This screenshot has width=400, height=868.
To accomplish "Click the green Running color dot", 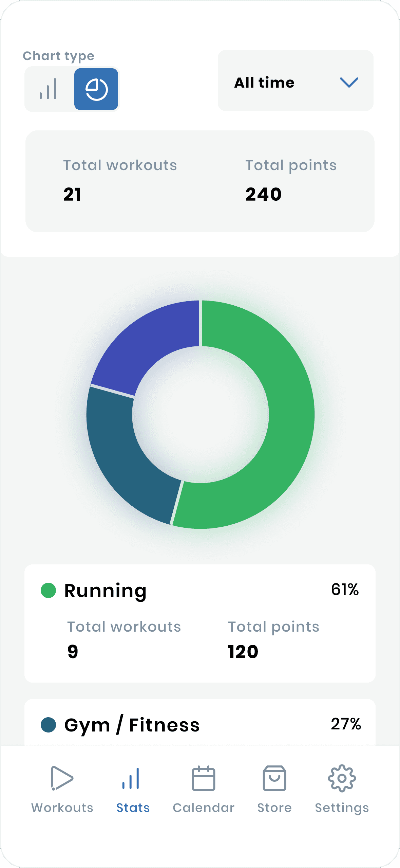I will (x=48, y=590).
